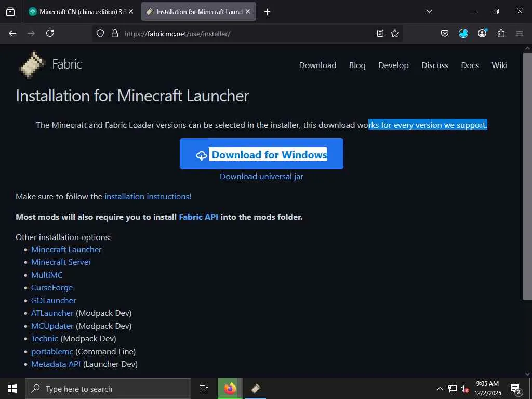Open the Firefox hamburger menu

pos(520,33)
